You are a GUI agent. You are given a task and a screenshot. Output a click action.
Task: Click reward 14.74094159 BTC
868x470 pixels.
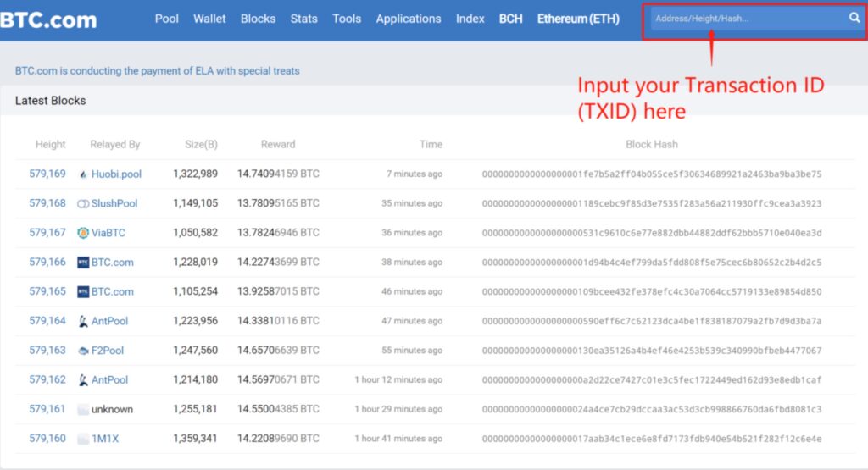click(278, 174)
